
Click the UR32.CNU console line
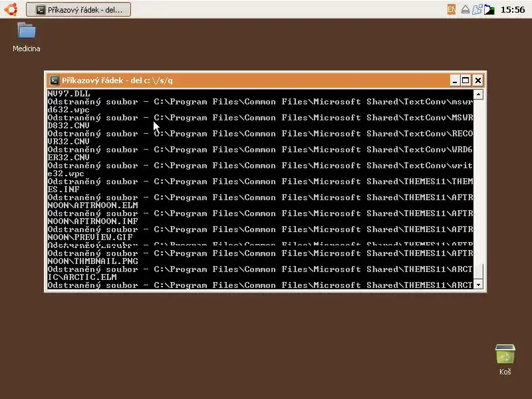tap(68, 142)
